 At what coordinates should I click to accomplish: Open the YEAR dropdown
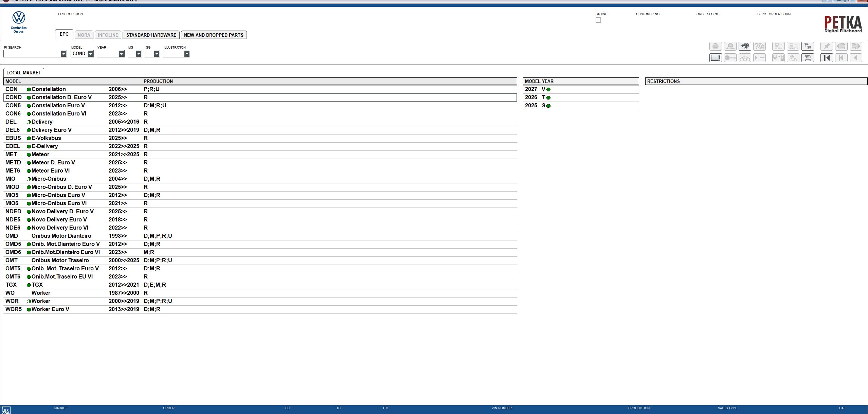coord(121,53)
